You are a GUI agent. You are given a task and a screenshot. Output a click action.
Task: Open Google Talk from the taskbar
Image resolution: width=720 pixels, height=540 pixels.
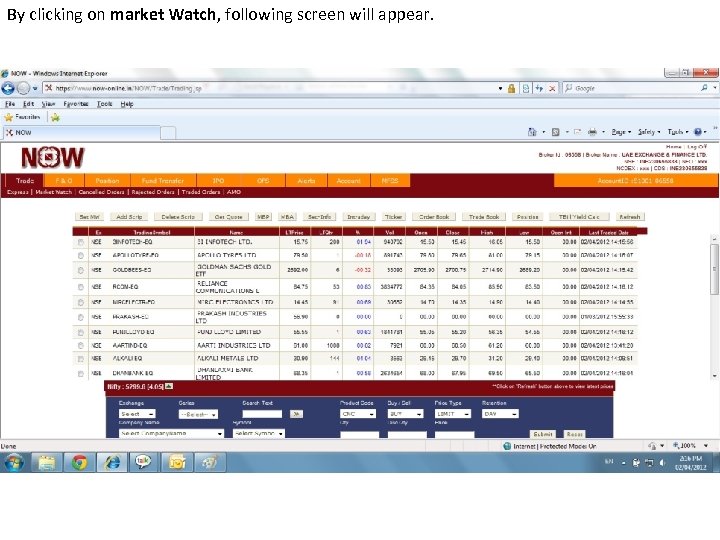coord(144,462)
